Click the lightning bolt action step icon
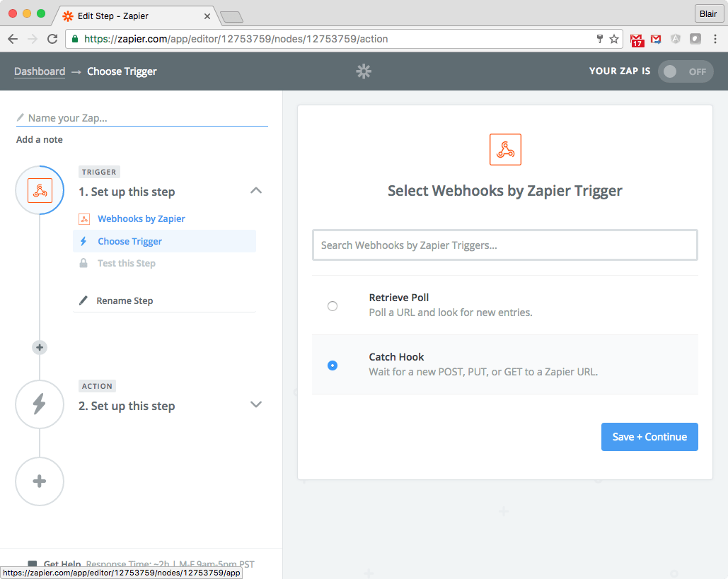Screen dimensions: 728x579 point(40,404)
